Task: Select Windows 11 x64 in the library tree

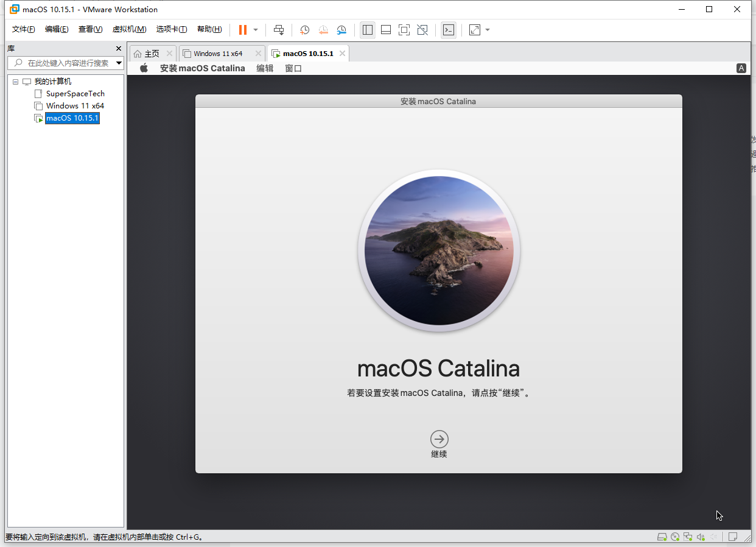Action: tap(75, 106)
